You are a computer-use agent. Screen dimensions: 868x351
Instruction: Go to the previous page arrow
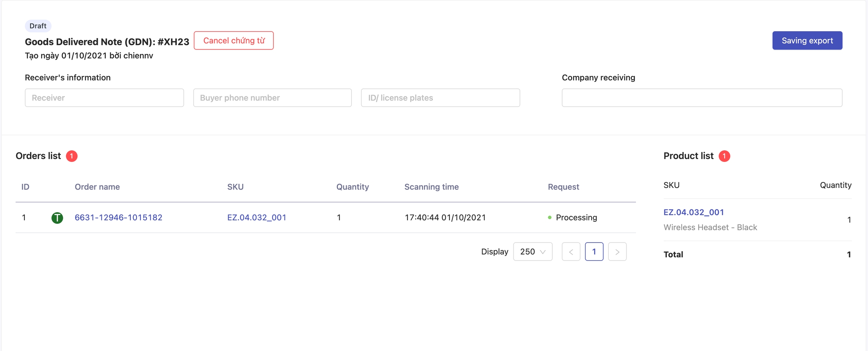coord(571,252)
